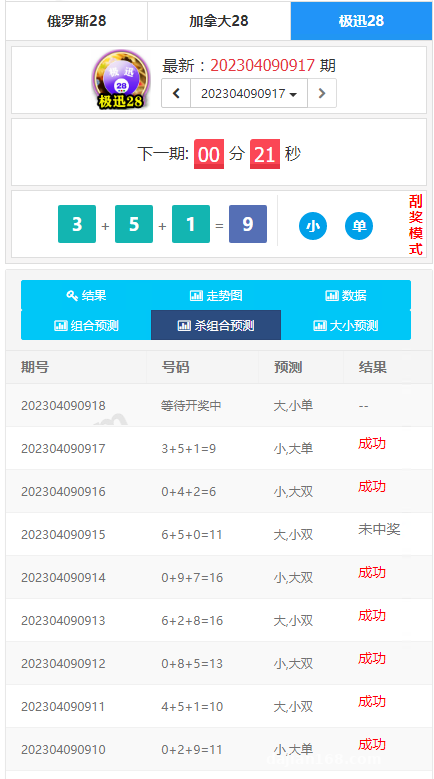Click the 小 blue circle badge
The image size is (434, 779).
(313, 226)
